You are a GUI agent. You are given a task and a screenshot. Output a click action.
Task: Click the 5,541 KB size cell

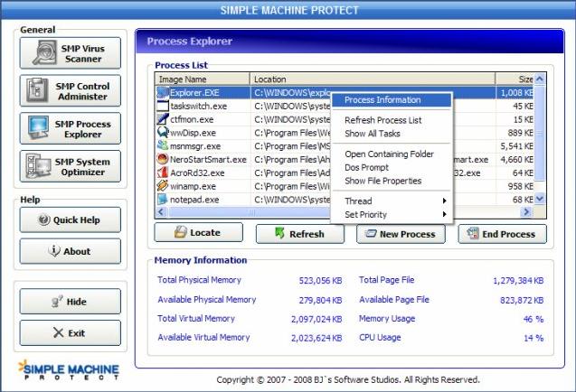[516, 146]
